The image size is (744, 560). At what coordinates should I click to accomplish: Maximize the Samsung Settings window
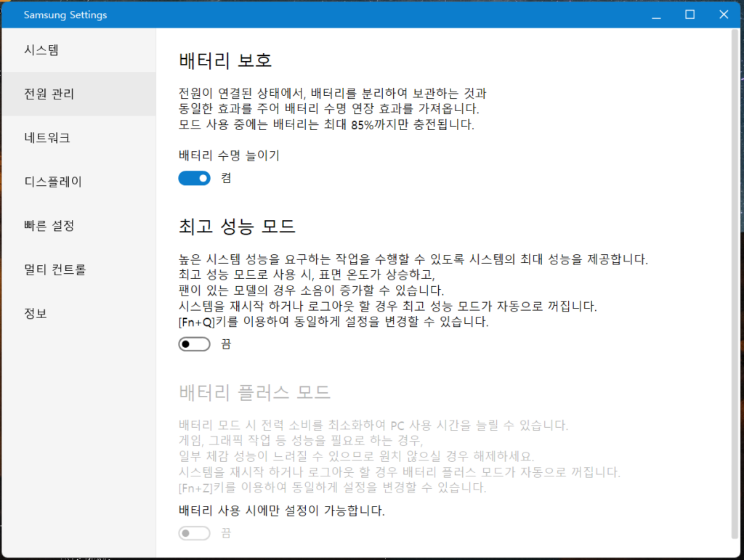[690, 15]
